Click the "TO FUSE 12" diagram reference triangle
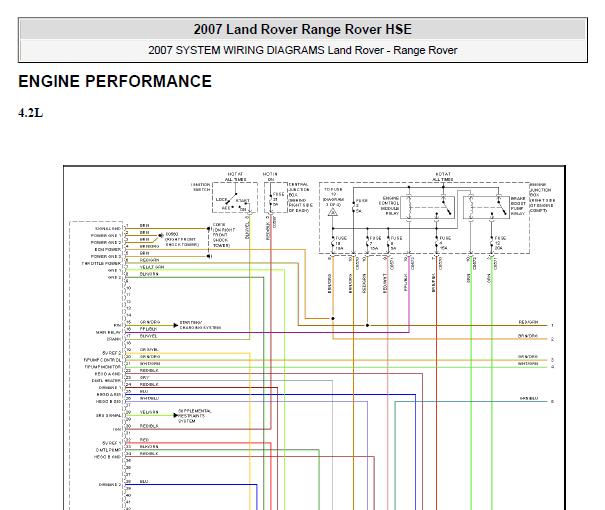This screenshot has height=510, width=605. click(x=333, y=211)
